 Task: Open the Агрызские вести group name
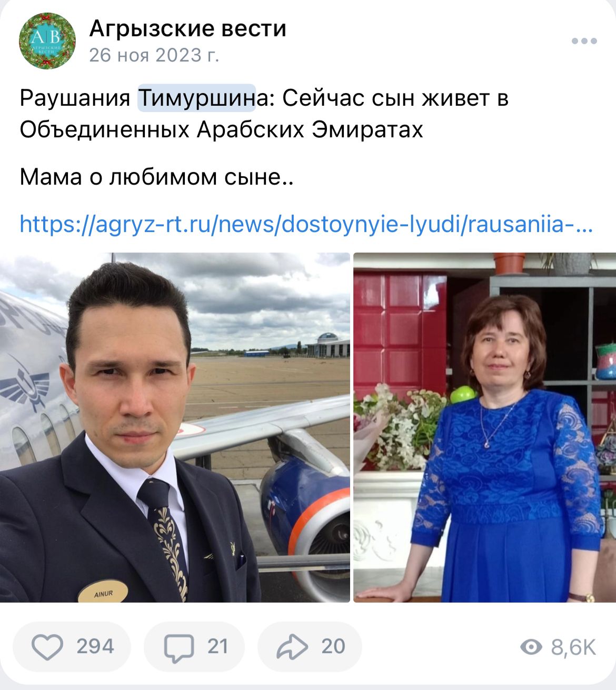[x=188, y=28]
